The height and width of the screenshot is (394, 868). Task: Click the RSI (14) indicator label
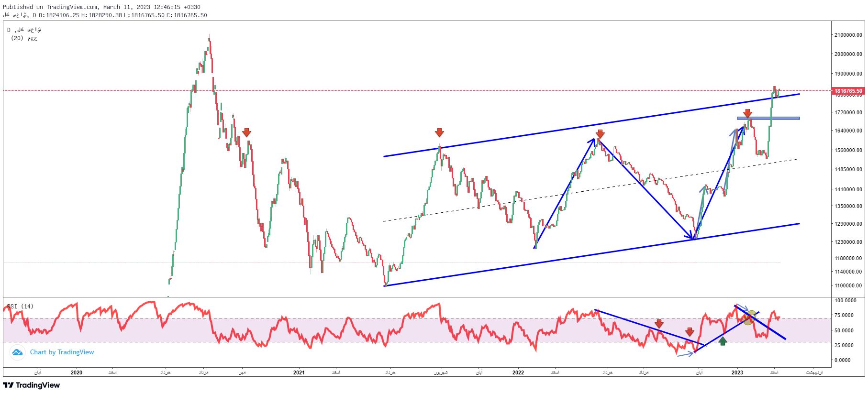(20, 306)
